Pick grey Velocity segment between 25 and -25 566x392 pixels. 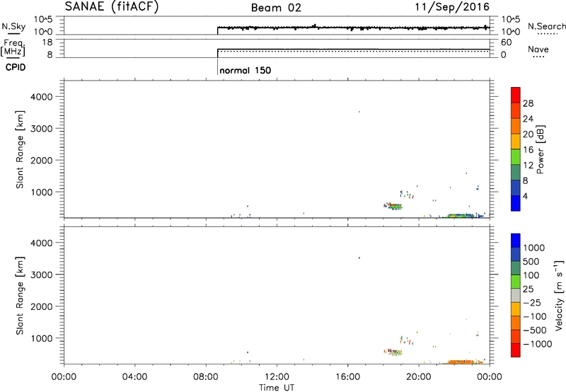516,296
